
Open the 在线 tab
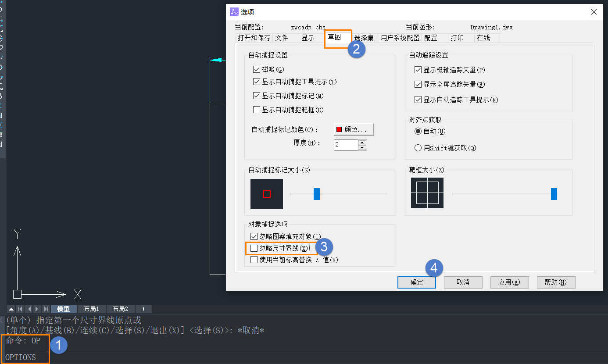[487, 38]
